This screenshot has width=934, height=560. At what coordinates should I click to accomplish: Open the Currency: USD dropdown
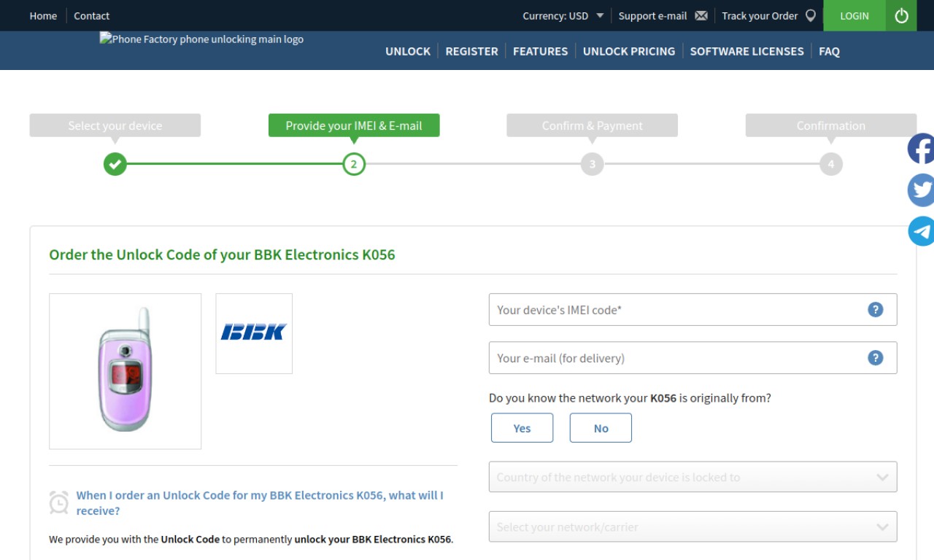(x=563, y=15)
